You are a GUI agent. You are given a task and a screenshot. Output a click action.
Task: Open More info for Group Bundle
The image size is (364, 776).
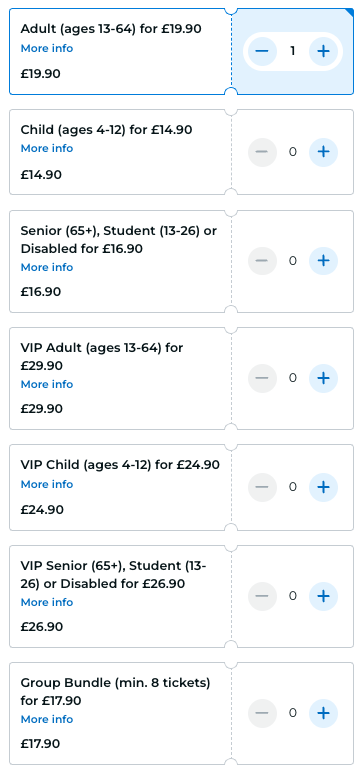point(47,720)
